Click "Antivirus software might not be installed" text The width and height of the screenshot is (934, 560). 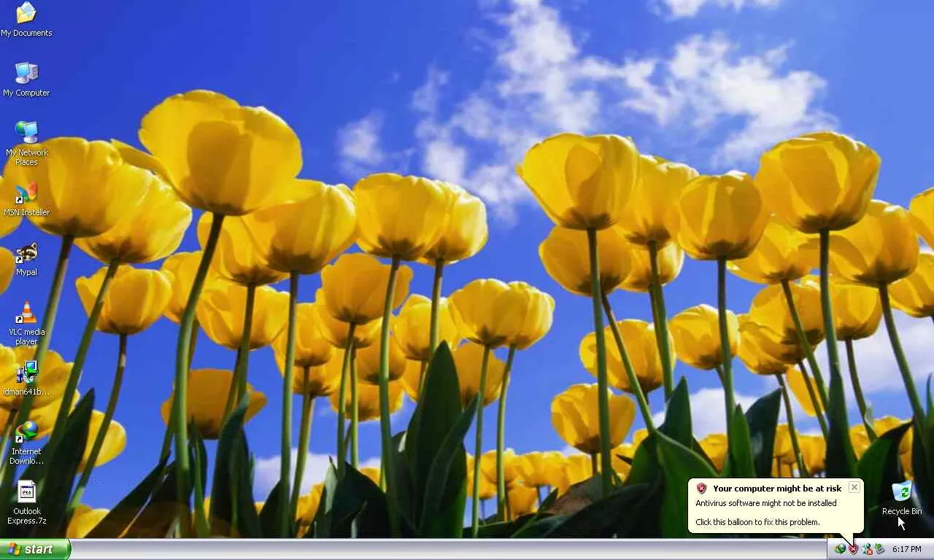[766, 503]
